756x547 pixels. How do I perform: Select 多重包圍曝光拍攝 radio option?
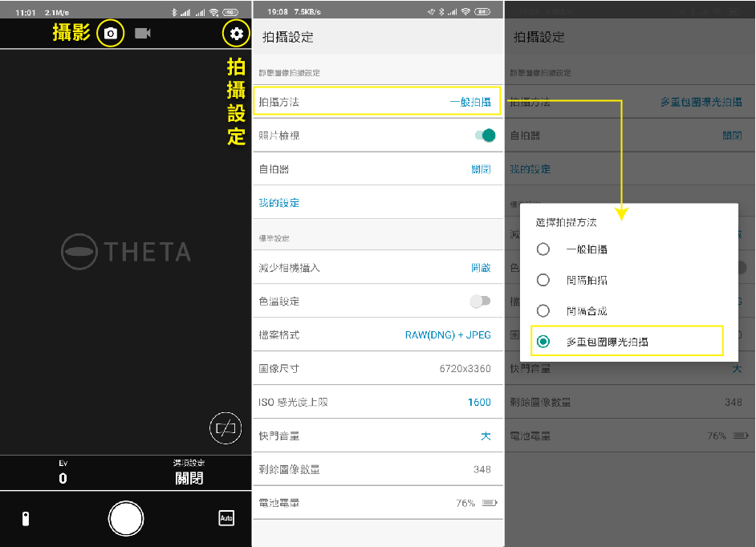coord(543,342)
